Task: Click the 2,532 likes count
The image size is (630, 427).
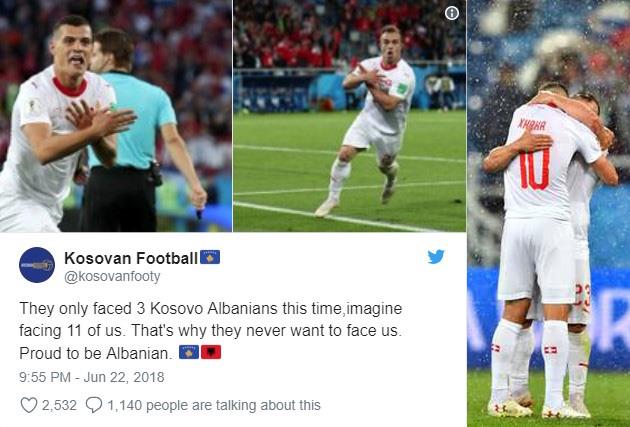Action: coord(59,405)
